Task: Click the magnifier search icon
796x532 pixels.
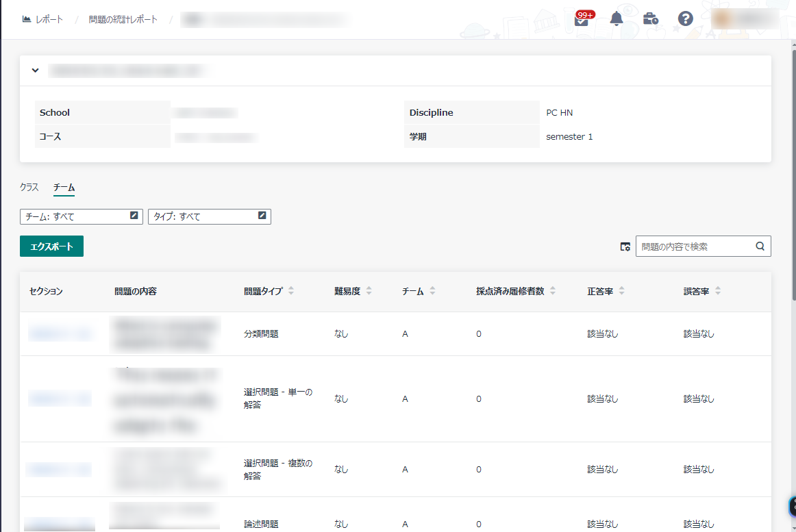Action: (x=760, y=246)
